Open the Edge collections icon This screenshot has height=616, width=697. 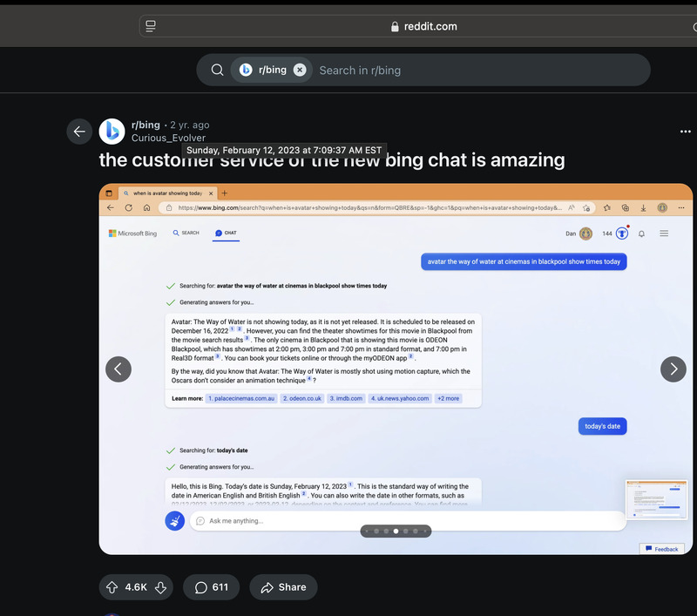point(626,207)
